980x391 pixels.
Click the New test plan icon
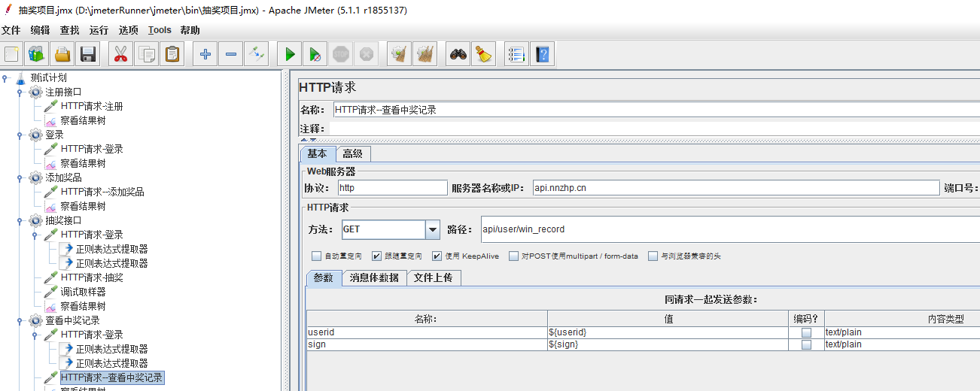click(x=11, y=54)
